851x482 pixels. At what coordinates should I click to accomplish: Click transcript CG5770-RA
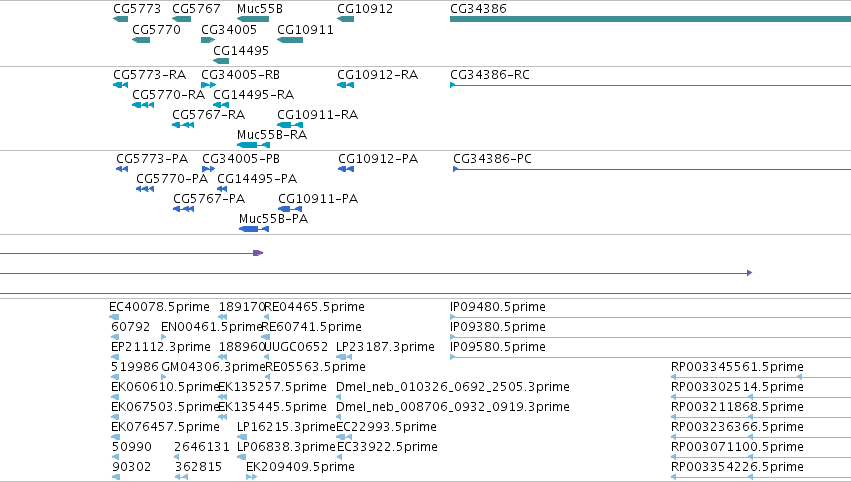[x=168, y=94]
